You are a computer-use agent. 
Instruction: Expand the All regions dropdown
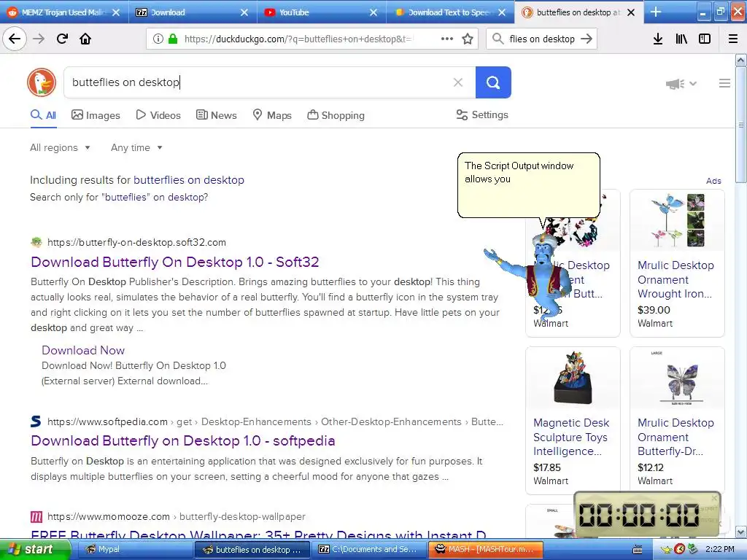[60, 147]
